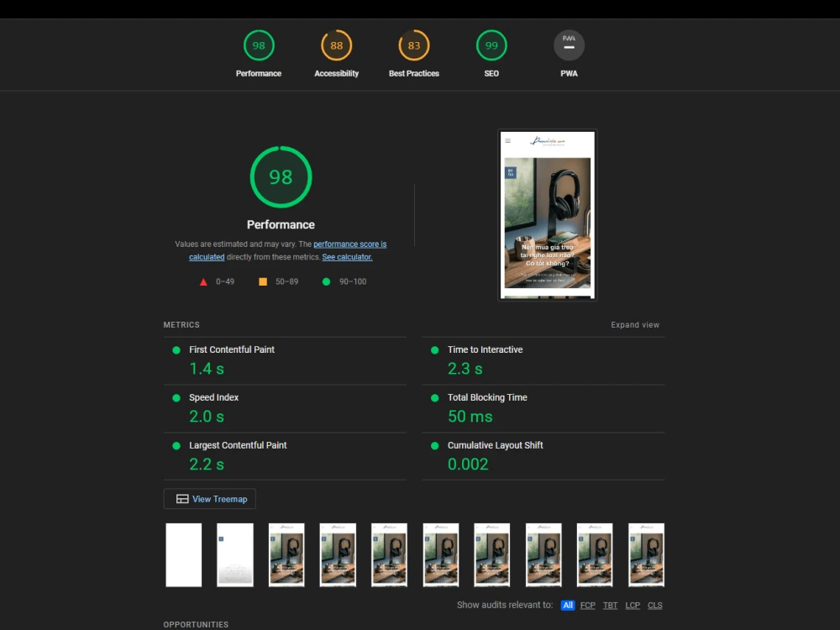Screen dimensions: 840x630
Task: Click the SEO label under top gauge
Action: click(x=491, y=73)
